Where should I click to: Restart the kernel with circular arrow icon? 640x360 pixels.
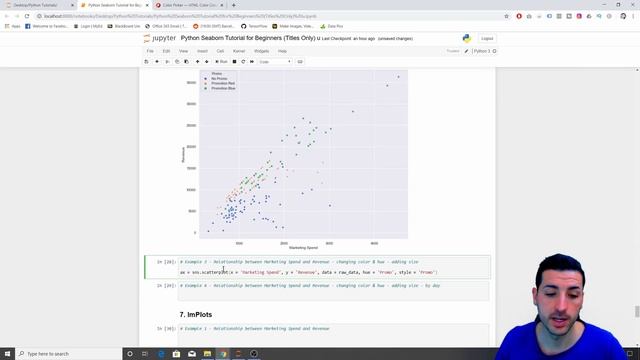243,62
